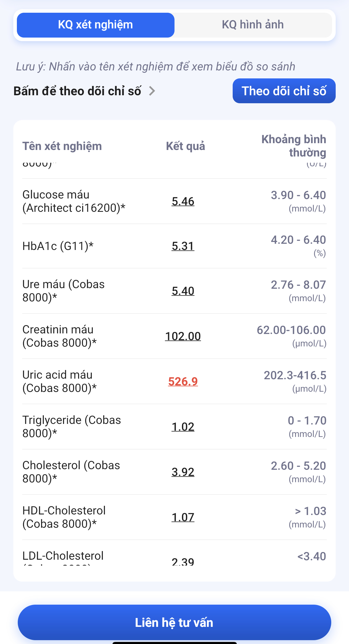This screenshot has height=644, width=349.
Task: Click the 102.00 creatinin result value
Action: (x=183, y=336)
